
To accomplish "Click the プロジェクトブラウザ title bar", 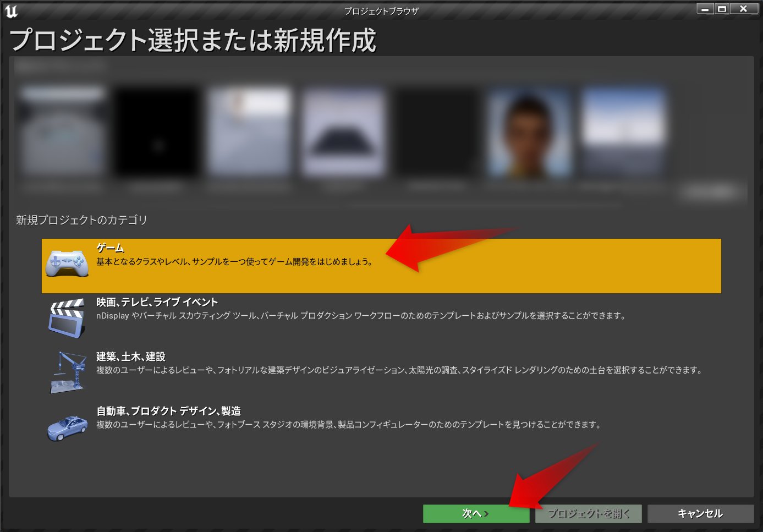I will pyautogui.click(x=381, y=9).
